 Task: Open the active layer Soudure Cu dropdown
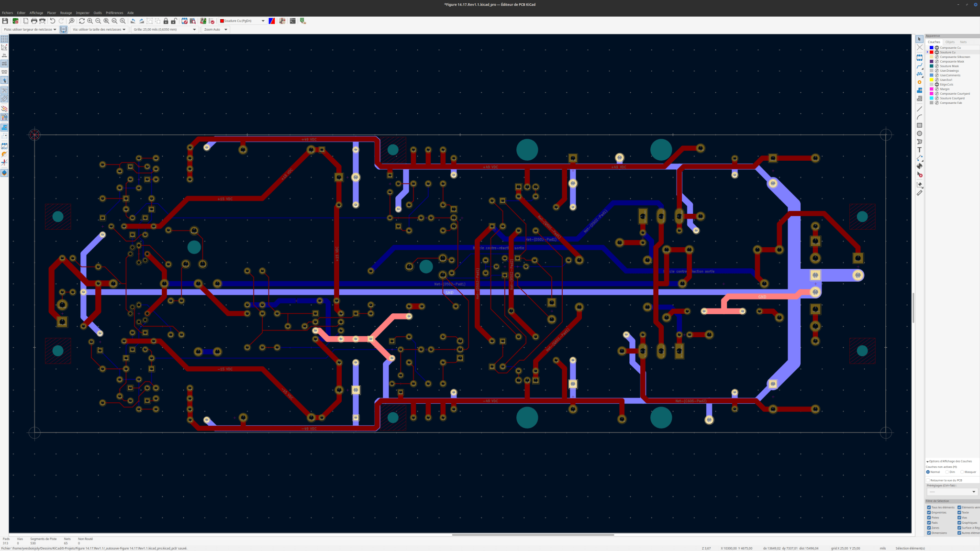[x=242, y=21]
